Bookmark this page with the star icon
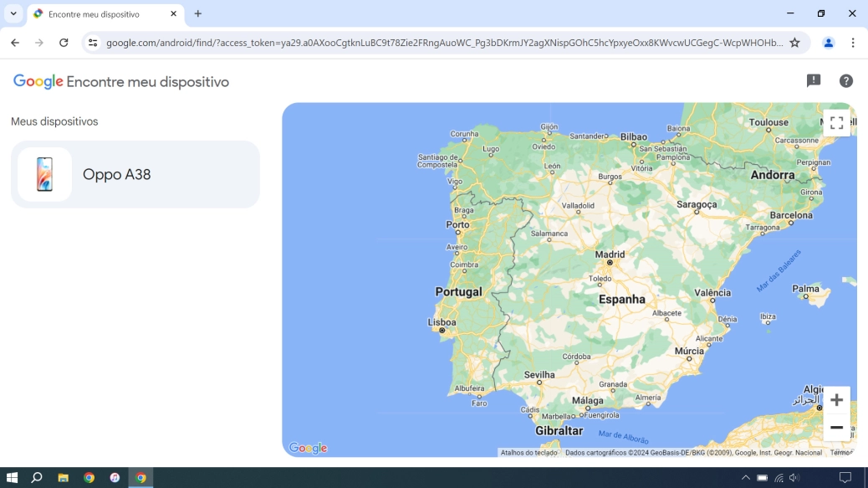The height and width of the screenshot is (488, 868). (794, 43)
